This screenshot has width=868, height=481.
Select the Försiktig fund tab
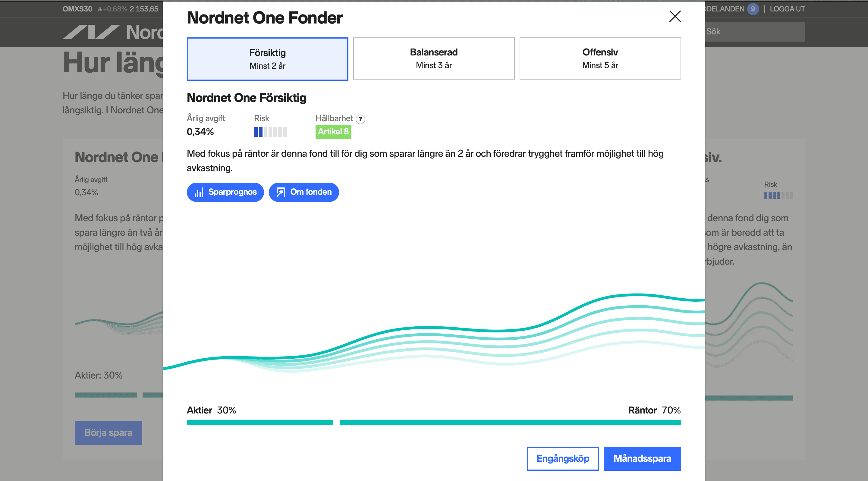pos(267,59)
